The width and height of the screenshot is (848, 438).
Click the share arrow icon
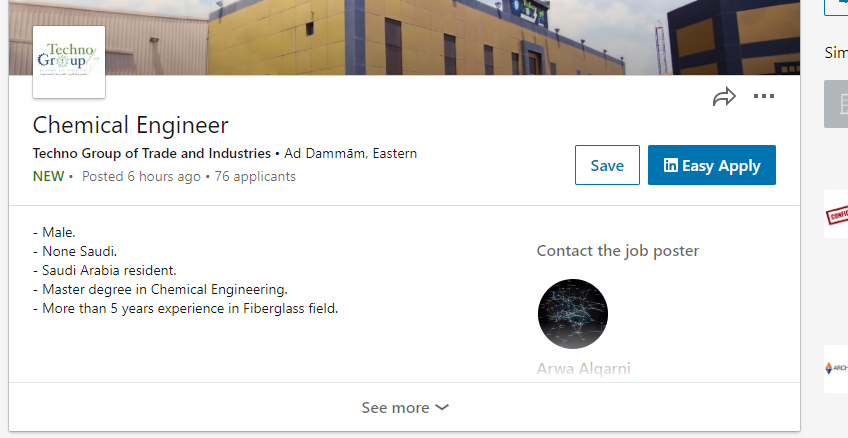[x=724, y=97]
